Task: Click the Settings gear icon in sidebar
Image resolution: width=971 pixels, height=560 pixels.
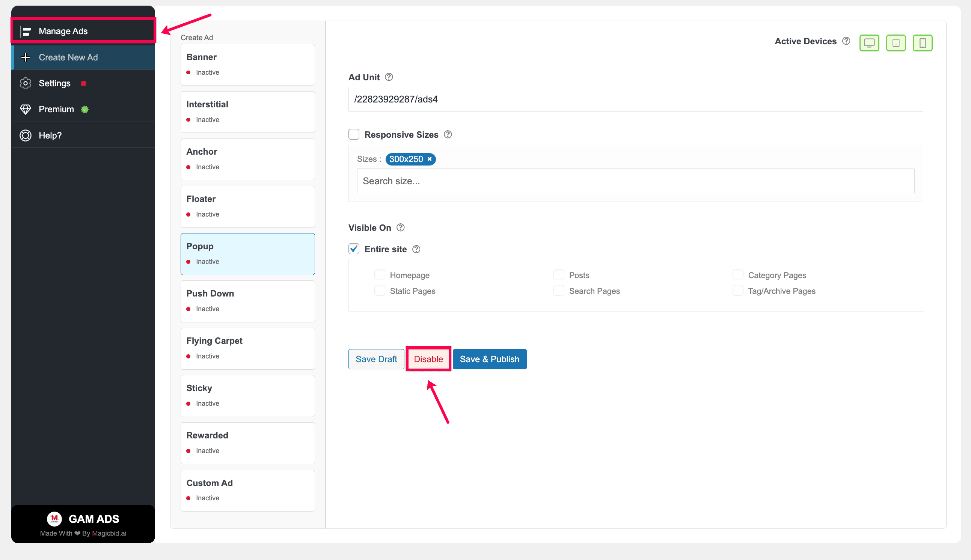Action: (x=26, y=83)
